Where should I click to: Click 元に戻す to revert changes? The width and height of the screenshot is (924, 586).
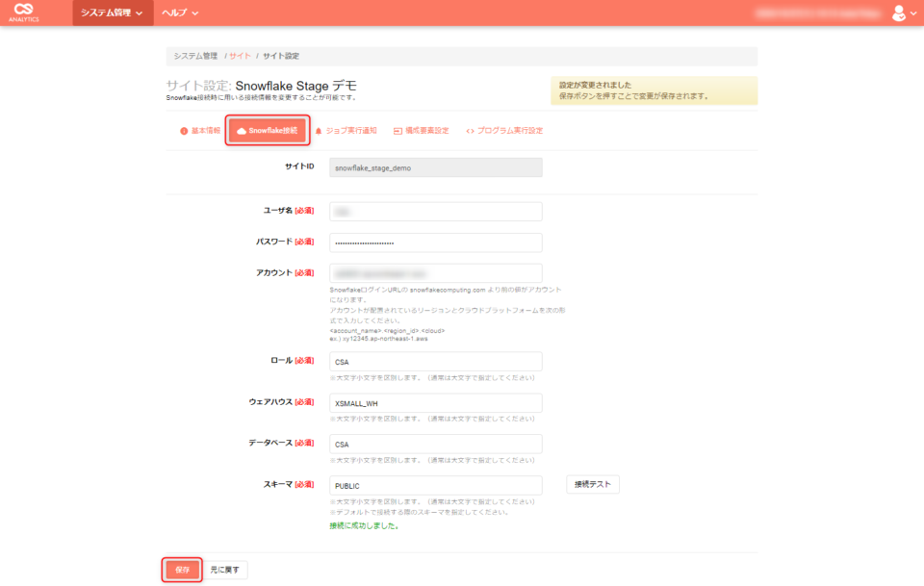(x=224, y=569)
